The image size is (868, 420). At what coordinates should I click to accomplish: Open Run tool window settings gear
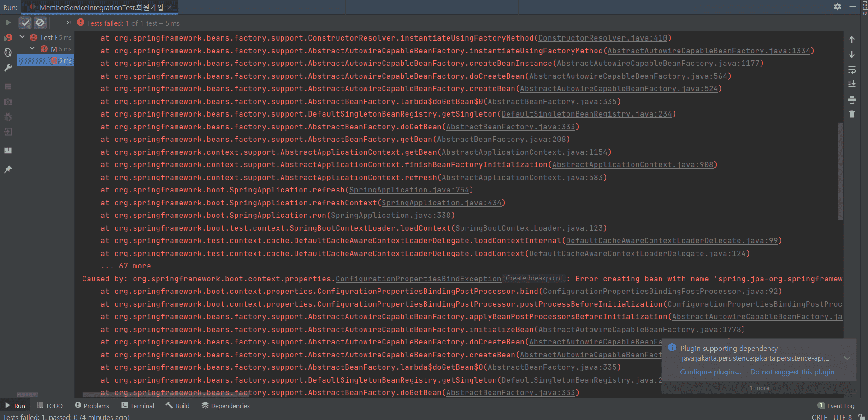(x=838, y=6)
